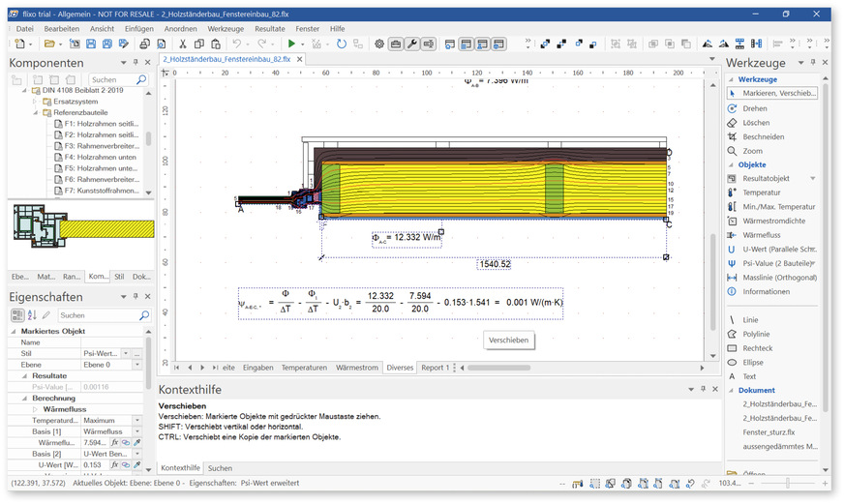Image resolution: width=844 pixels, height=504 pixels.
Task: Click in the Komponenten search field
Action: click(x=111, y=80)
